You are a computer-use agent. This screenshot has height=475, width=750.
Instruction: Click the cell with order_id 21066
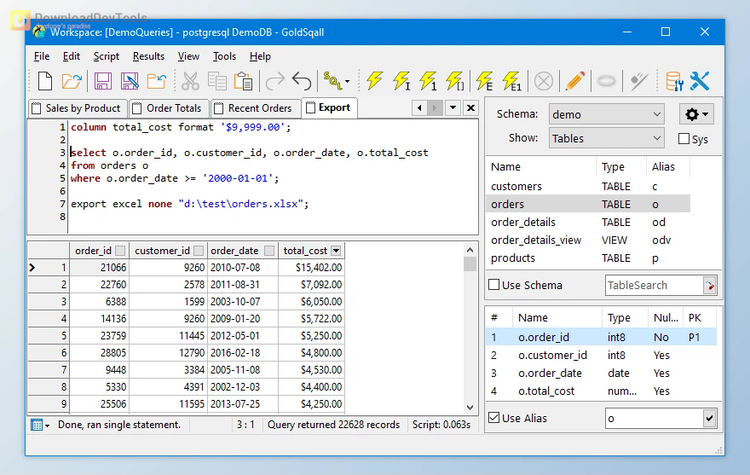[x=99, y=267]
